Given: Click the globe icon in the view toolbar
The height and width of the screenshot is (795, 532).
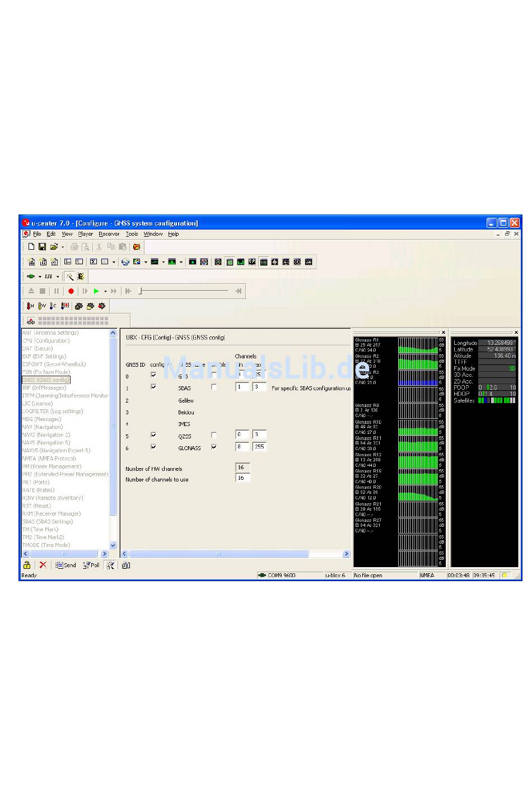Looking at the screenshot, I should 125,262.
